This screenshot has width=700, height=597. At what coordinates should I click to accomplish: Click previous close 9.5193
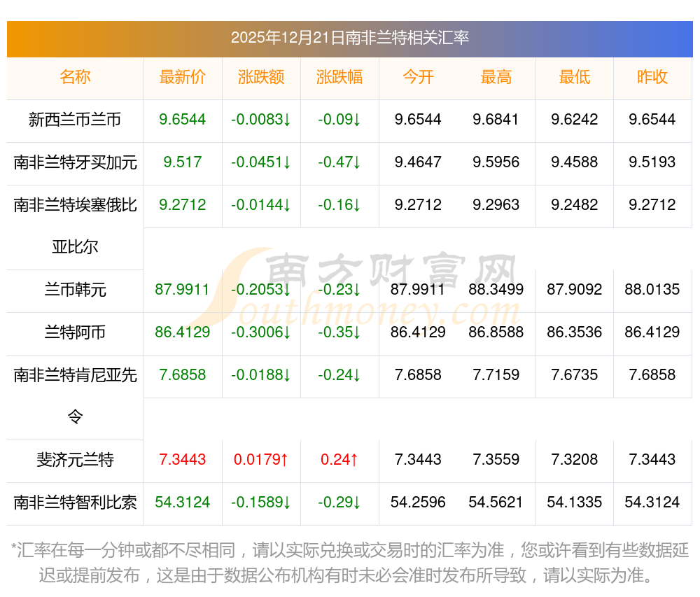[x=652, y=162]
